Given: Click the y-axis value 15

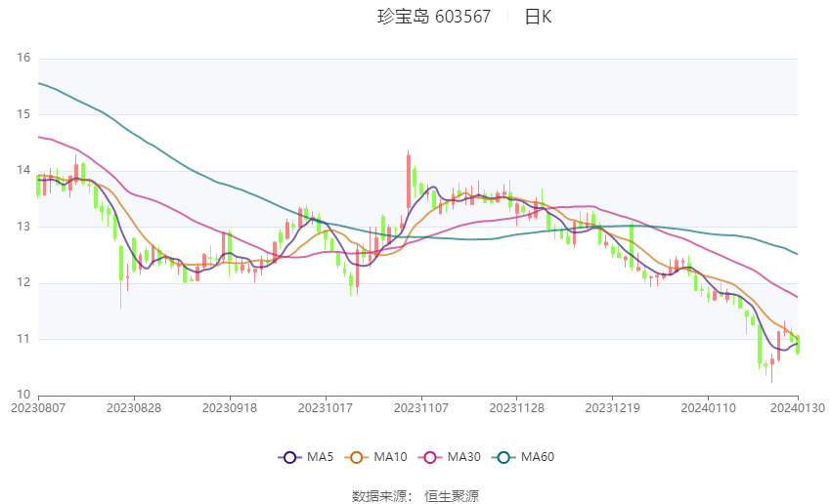Looking at the screenshot, I should (23, 114).
